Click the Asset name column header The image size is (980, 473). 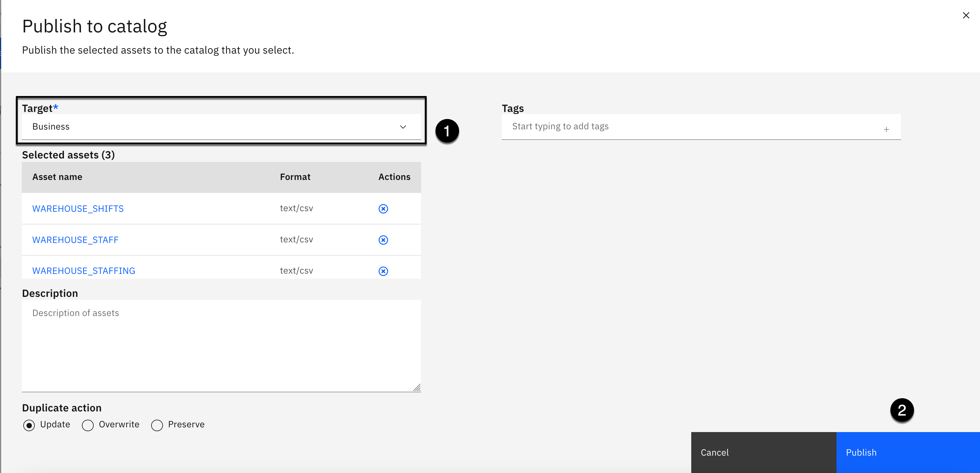click(57, 177)
